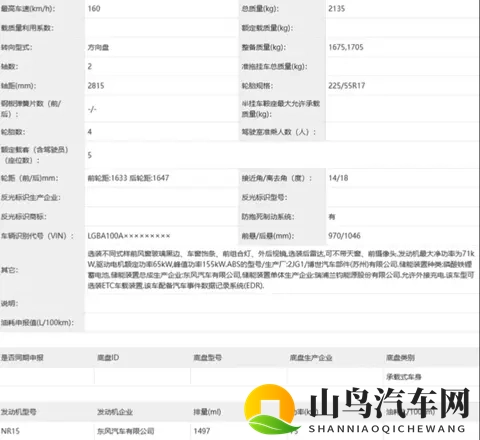
Task: Click the curb weight value 1675,1705
Action: pos(346,47)
